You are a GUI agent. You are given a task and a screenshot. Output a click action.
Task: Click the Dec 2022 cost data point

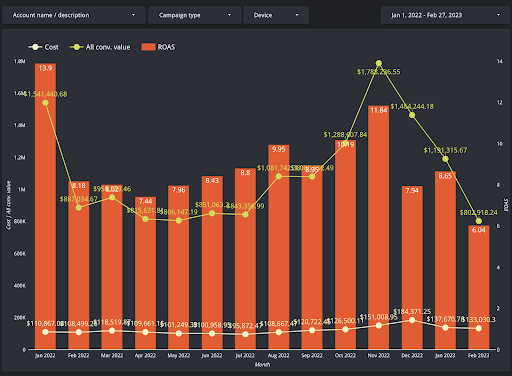[x=412, y=320]
